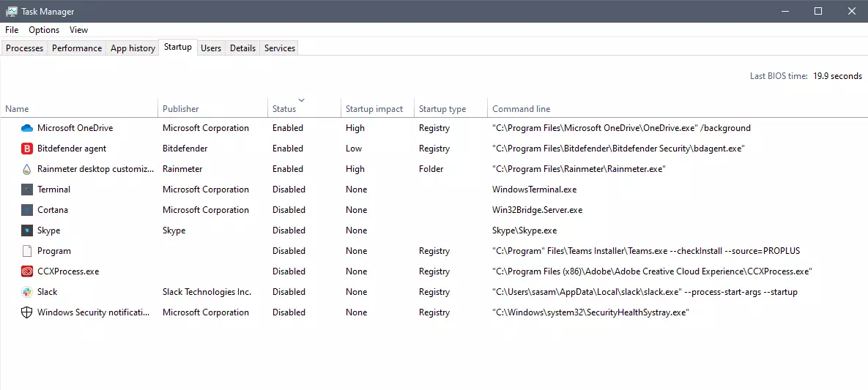
Task: Click the Last BIOS time 19.9 seconds value
Action: (837, 76)
